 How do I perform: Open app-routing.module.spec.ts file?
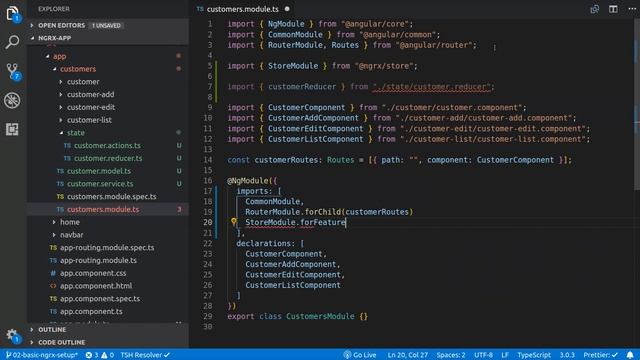click(107, 247)
